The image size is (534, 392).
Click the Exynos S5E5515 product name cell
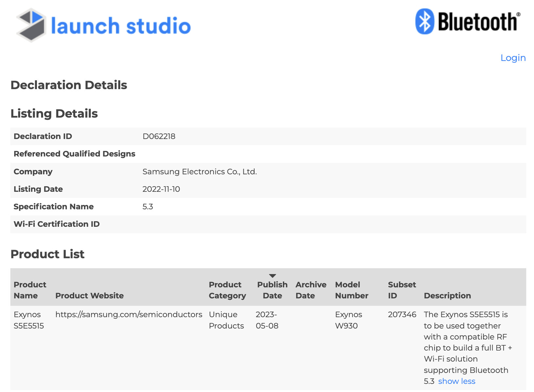click(x=29, y=320)
